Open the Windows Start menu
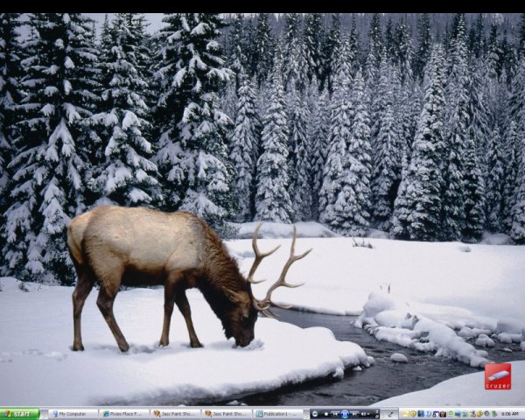The height and width of the screenshot is (420, 525). tap(19, 414)
